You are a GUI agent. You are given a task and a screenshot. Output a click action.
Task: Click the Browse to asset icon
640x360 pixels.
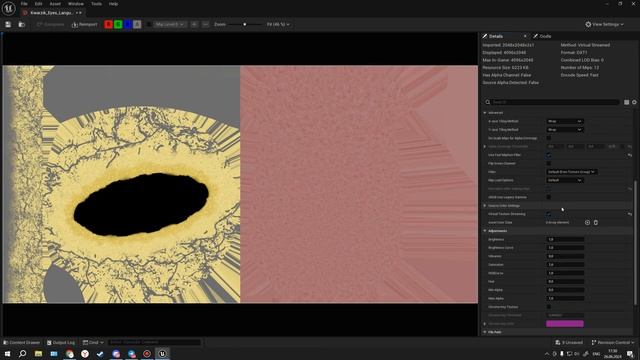(x=22, y=24)
